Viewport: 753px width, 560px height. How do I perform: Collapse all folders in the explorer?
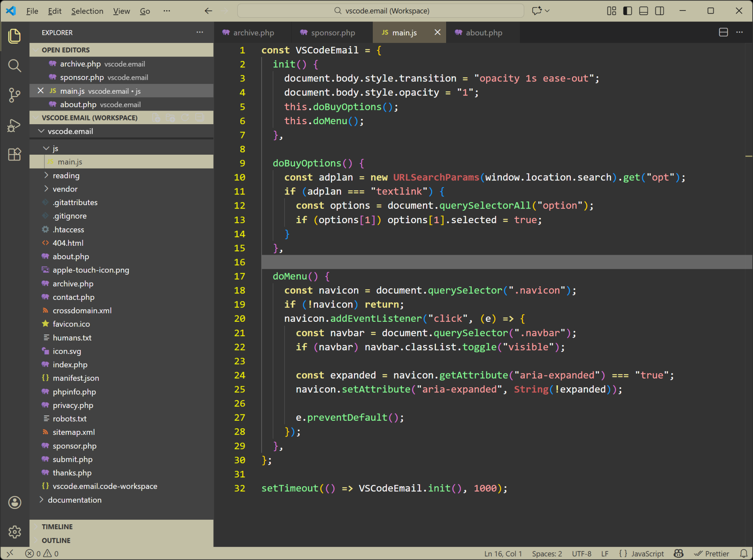click(x=199, y=117)
